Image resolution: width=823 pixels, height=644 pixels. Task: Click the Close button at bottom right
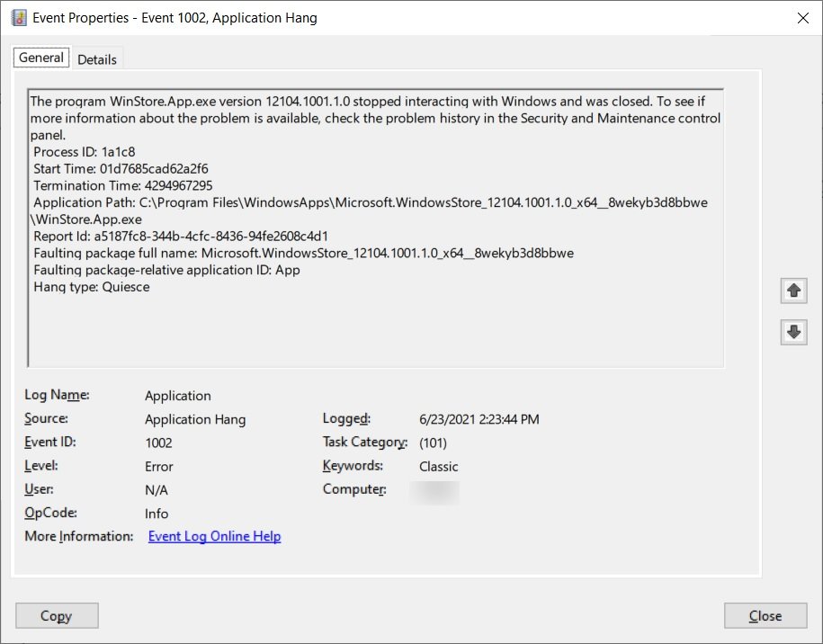[x=765, y=616]
